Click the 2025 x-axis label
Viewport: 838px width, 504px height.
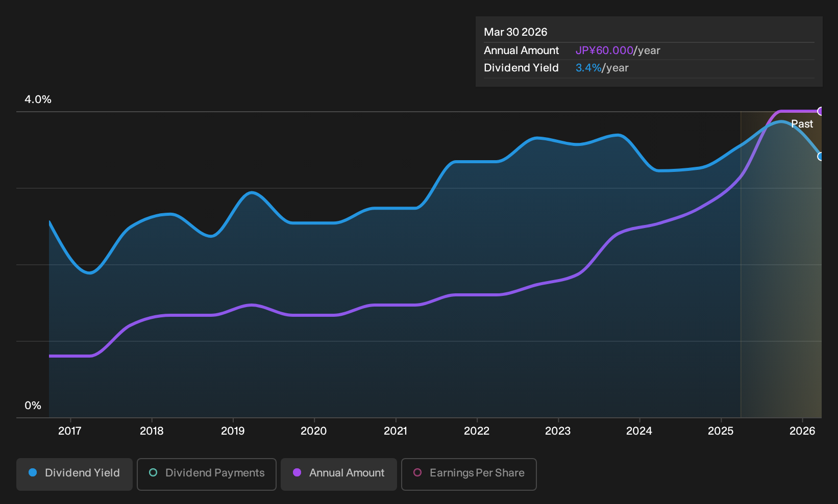[x=721, y=431]
